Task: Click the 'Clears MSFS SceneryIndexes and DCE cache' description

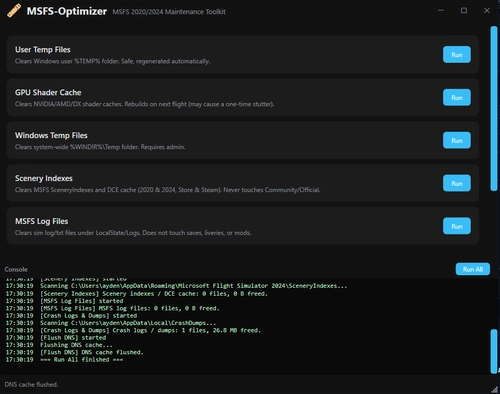Action: point(167,190)
